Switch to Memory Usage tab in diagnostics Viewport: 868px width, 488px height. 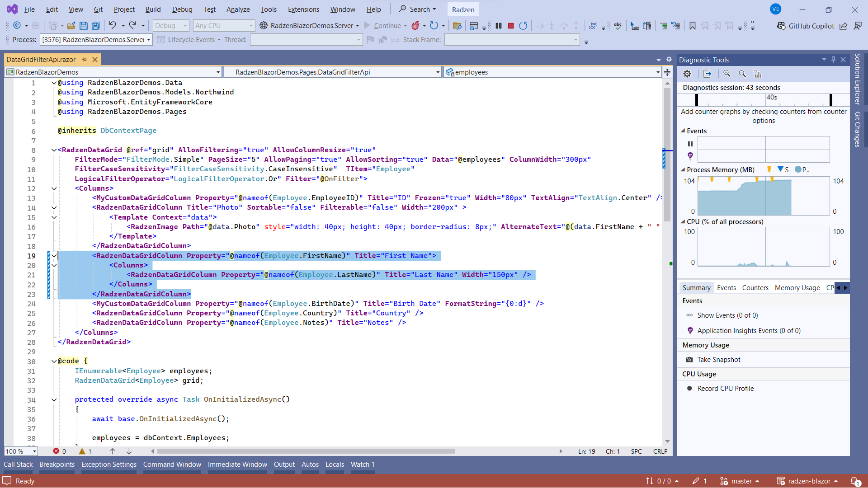[x=797, y=288]
